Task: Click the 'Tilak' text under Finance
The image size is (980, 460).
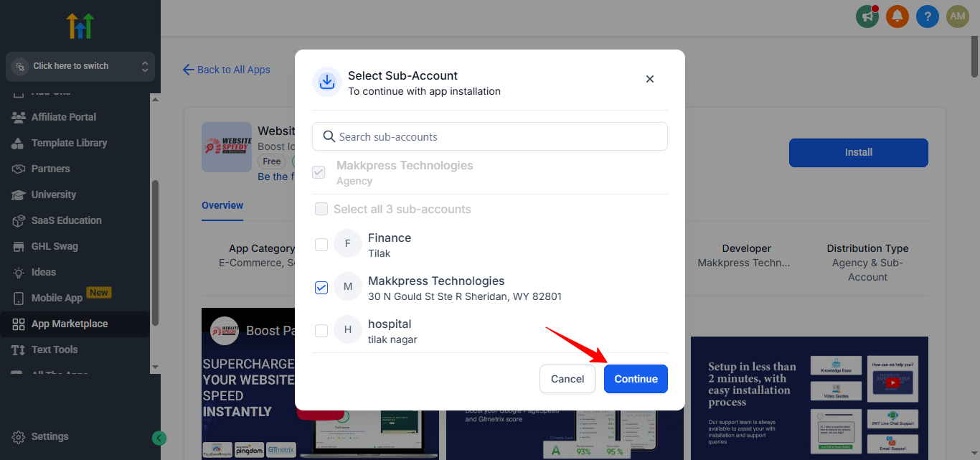Action: pos(380,253)
